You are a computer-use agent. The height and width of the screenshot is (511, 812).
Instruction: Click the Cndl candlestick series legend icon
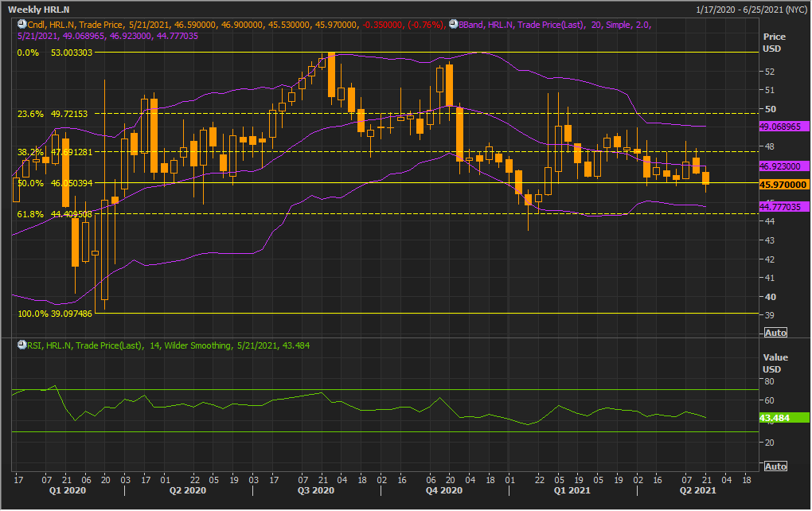click(x=21, y=24)
